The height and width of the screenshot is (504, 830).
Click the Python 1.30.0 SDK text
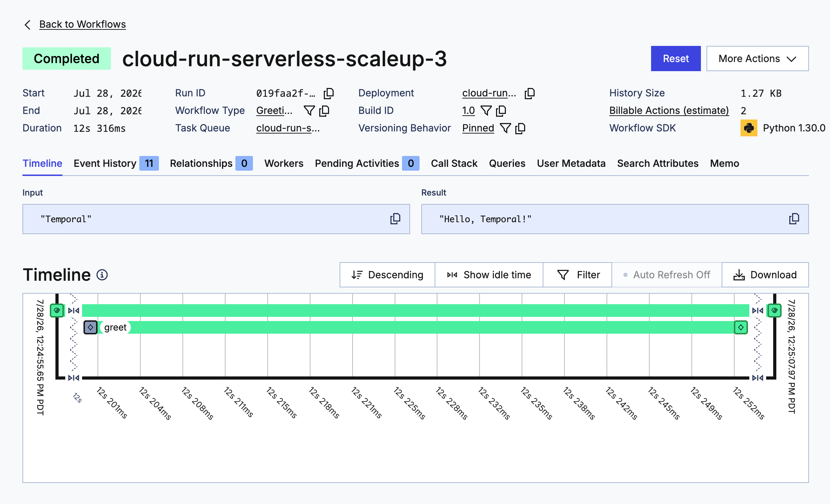click(794, 128)
